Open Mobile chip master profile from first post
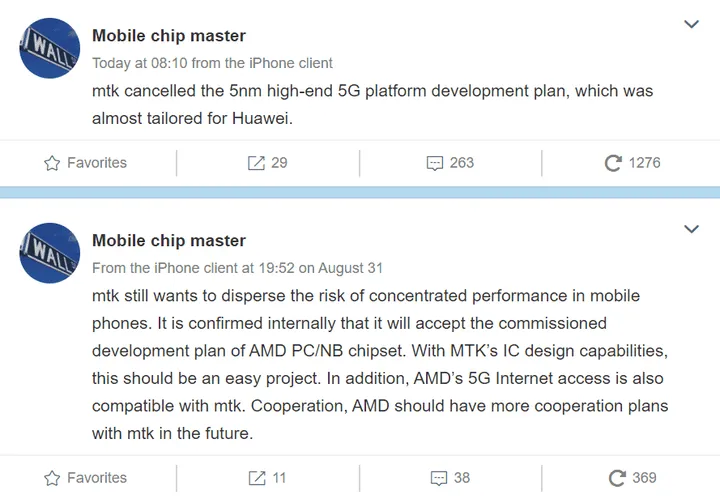The image size is (720, 499). point(169,36)
